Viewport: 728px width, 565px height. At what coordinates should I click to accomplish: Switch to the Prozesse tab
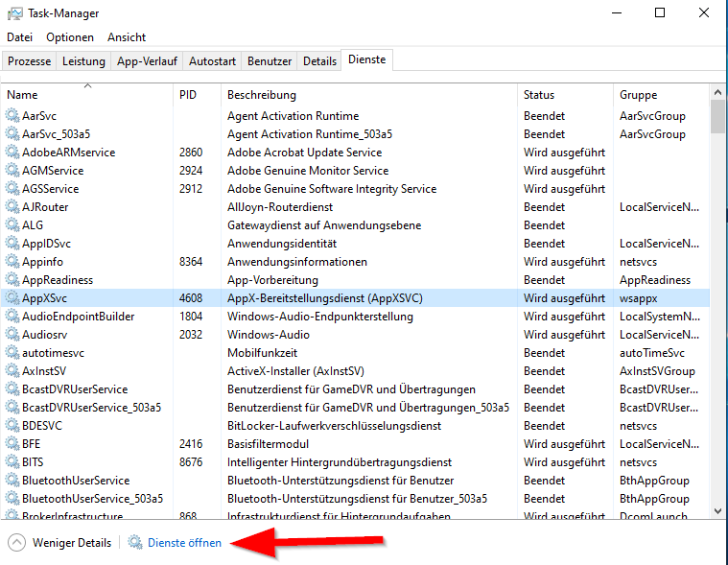[29, 61]
